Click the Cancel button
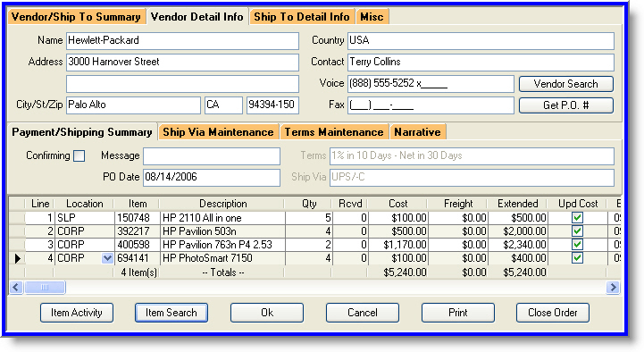Image resolution: width=644 pixels, height=352 pixels. [x=363, y=313]
